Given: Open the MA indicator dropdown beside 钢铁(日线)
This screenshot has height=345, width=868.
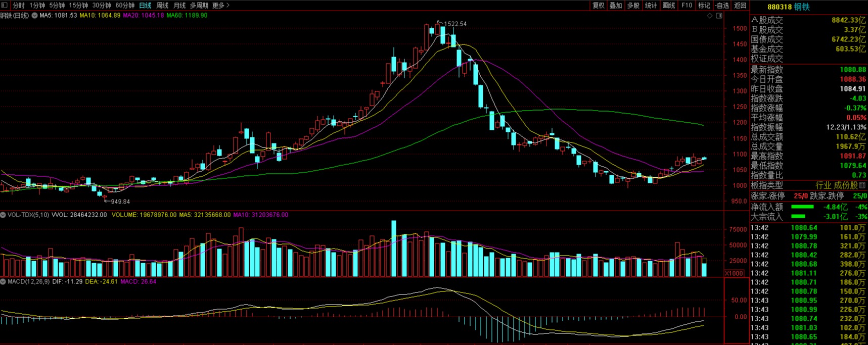Looking at the screenshot, I should [34, 16].
